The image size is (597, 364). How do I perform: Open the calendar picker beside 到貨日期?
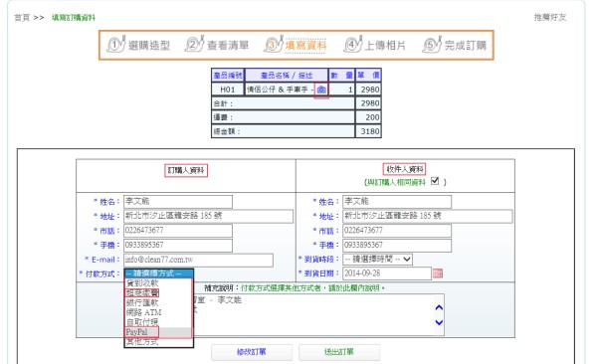[438, 273]
